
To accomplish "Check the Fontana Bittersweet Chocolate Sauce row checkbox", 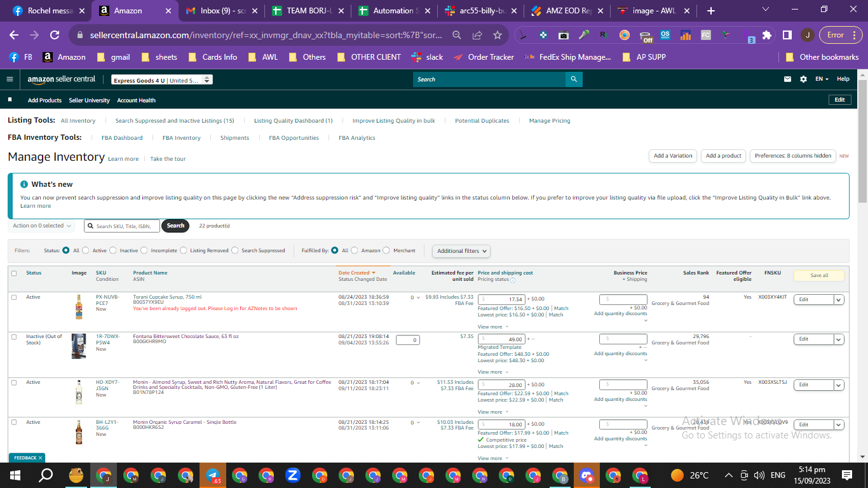I will [14, 337].
